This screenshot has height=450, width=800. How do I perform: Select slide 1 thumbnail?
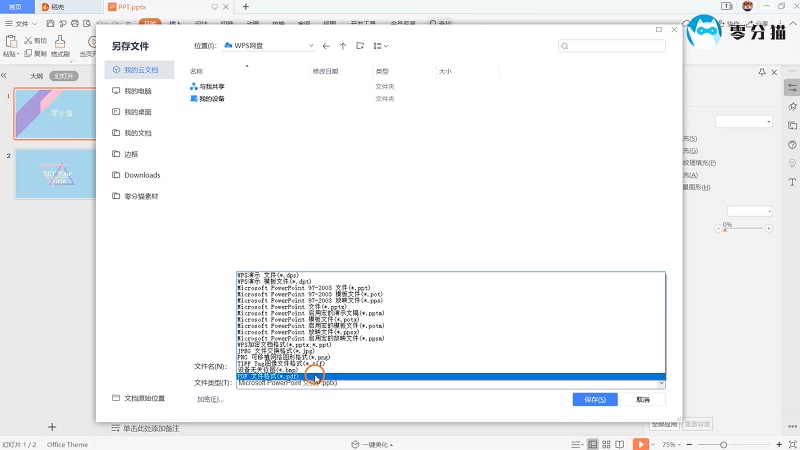tap(55, 114)
